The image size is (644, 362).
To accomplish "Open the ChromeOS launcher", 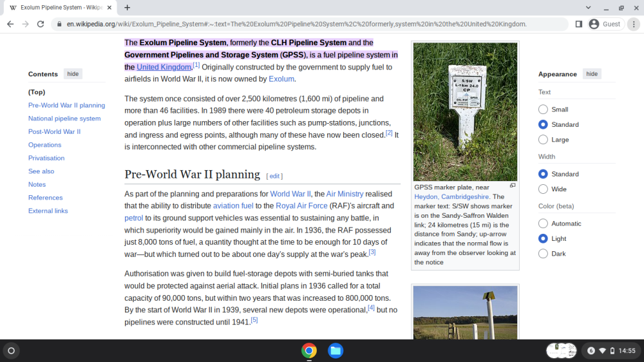I will tap(12, 350).
